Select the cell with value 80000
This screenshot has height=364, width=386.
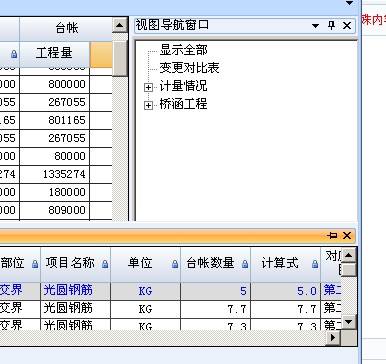[x=54, y=156]
